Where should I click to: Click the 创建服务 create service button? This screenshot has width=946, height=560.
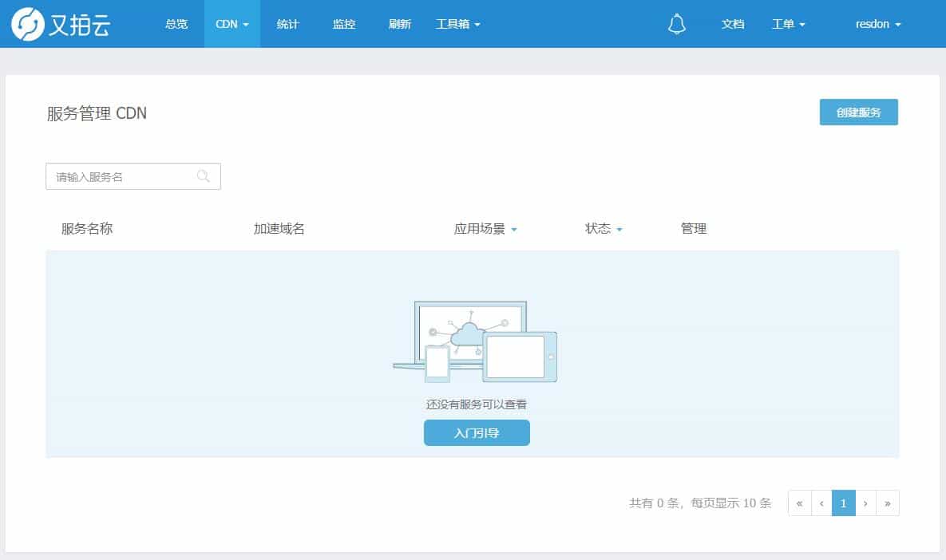858,112
